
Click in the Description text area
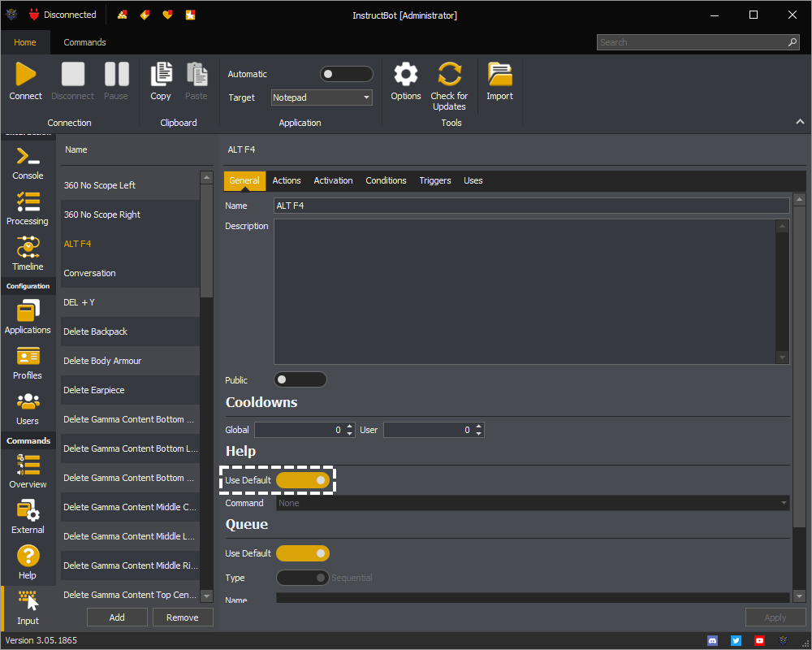[x=525, y=292]
